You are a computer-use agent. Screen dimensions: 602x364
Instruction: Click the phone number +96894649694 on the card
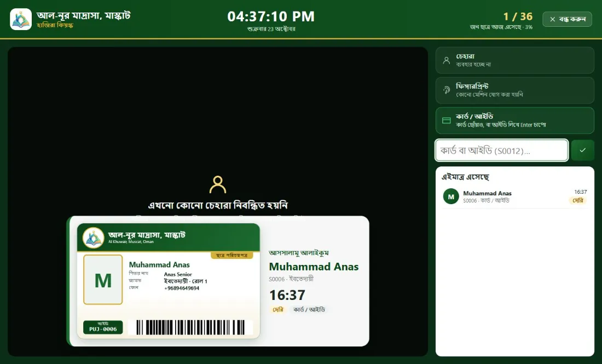182,288
